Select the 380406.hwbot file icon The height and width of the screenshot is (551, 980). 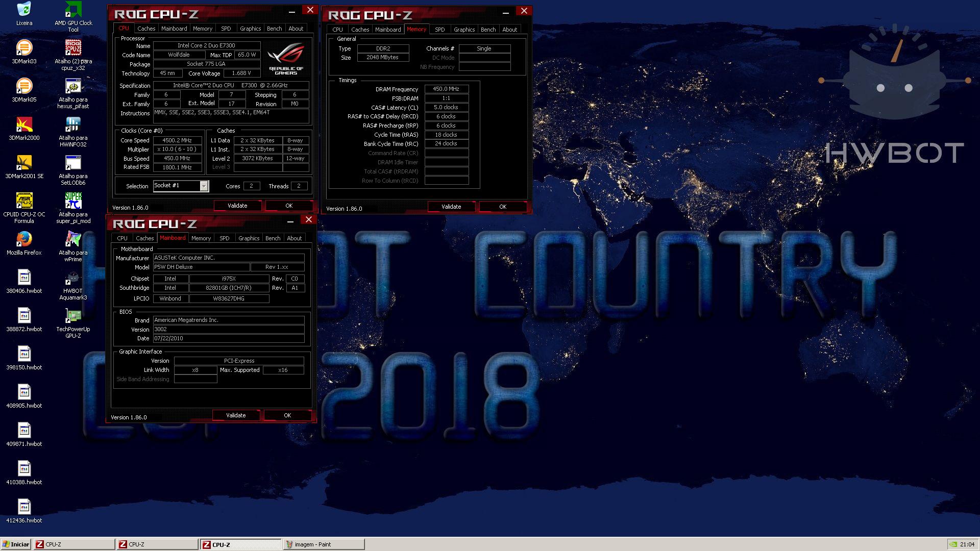(24, 277)
